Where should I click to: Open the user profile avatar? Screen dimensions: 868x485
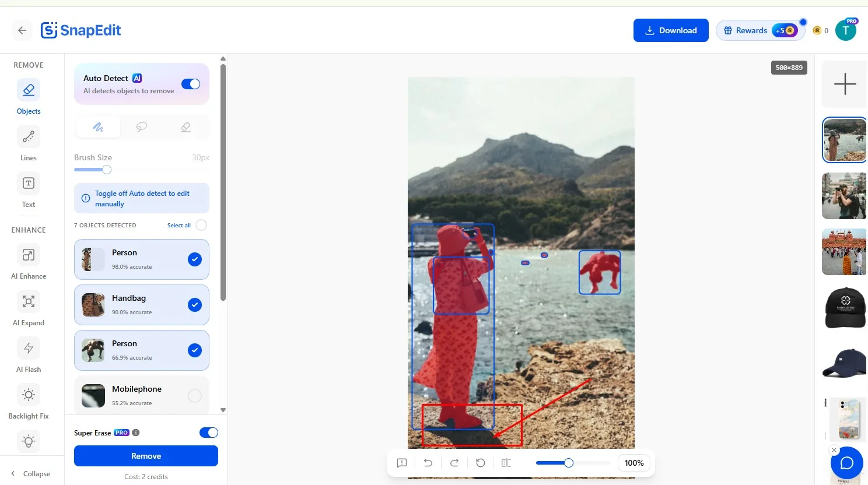[x=846, y=30]
